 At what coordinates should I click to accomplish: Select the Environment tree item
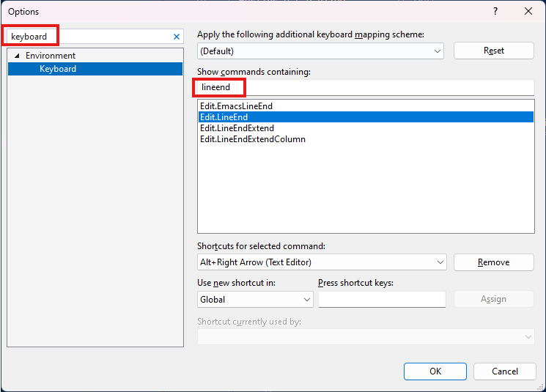[x=51, y=56]
